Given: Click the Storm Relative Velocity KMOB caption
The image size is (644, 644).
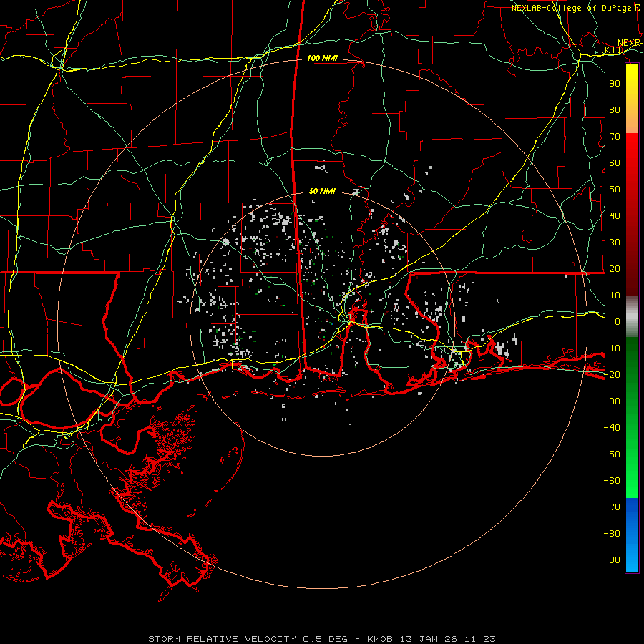Looking at the screenshot, I should 322,639.
